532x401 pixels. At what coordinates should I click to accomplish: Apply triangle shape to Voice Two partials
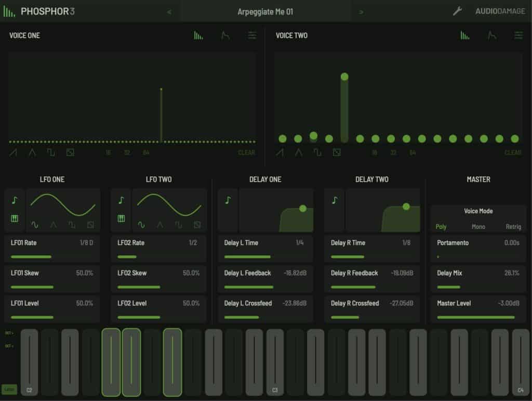[x=299, y=152]
